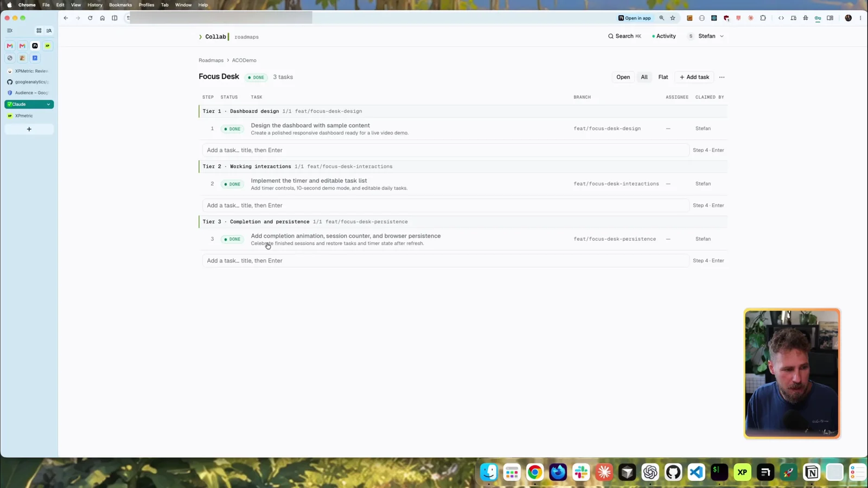This screenshot has width=868, height=488.
Task: Toggle the Flat view
Action: coord(663,77)
